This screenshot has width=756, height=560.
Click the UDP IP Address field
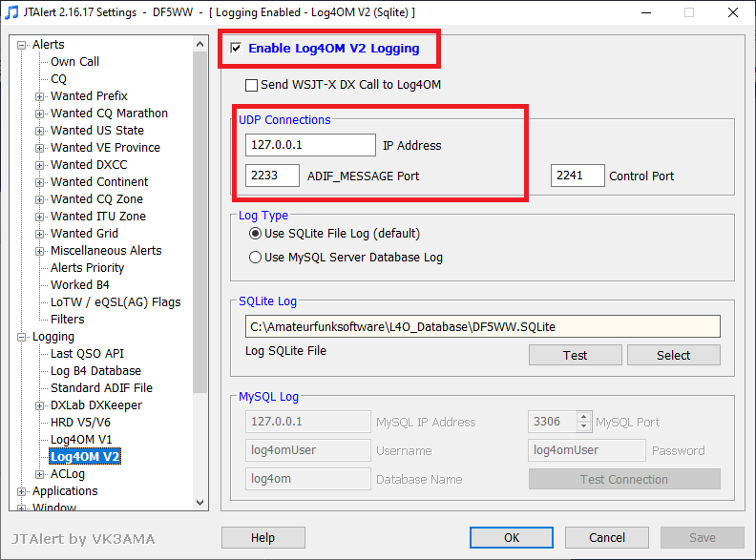coord(310,145)
